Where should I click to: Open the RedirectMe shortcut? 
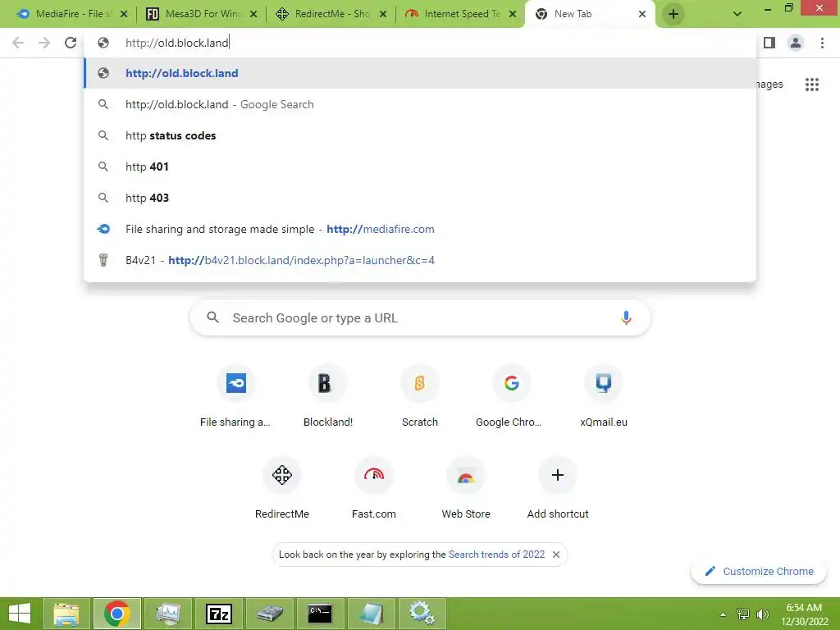point(282,487)
